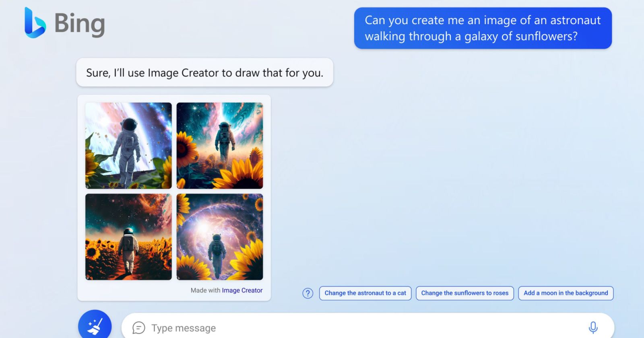Click the blue user prompt message bubble
Screen dimensions: 644x338
click(x=483, y=28)
